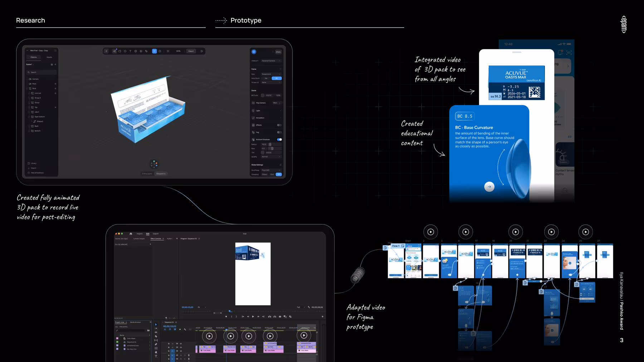Open Library in Spline sidebar

(32, 163)
